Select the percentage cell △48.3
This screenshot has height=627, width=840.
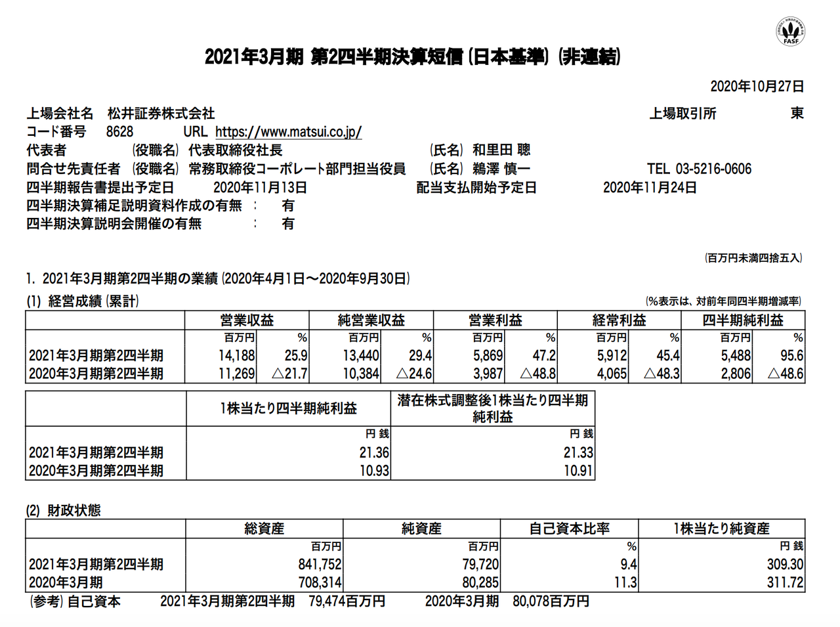(661, 374)
